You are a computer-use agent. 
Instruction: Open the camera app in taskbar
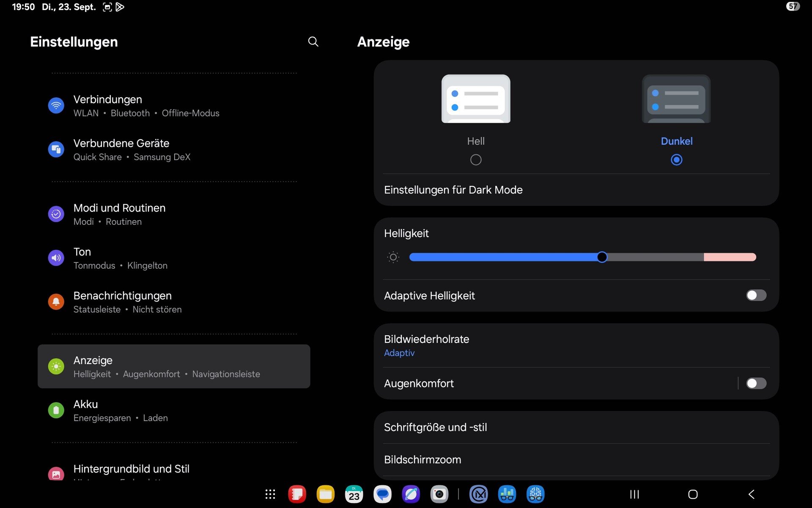[x=439, y=494]
